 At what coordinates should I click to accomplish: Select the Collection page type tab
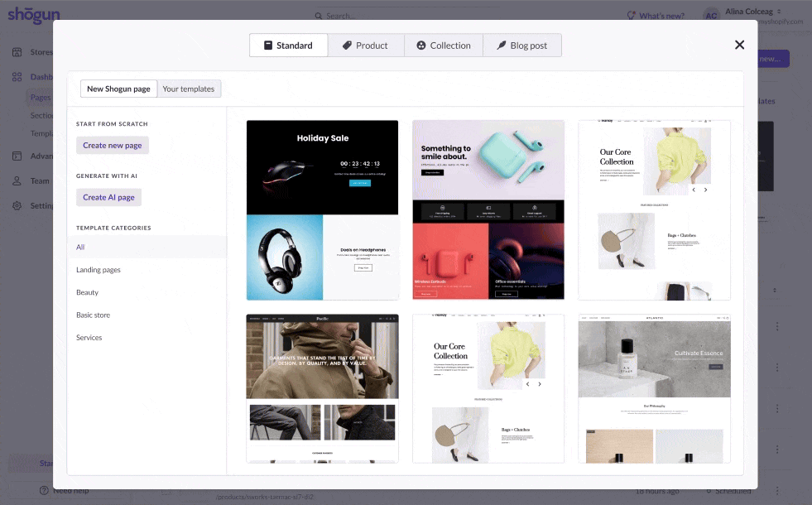pyautogui.click(x=443, y=46)
